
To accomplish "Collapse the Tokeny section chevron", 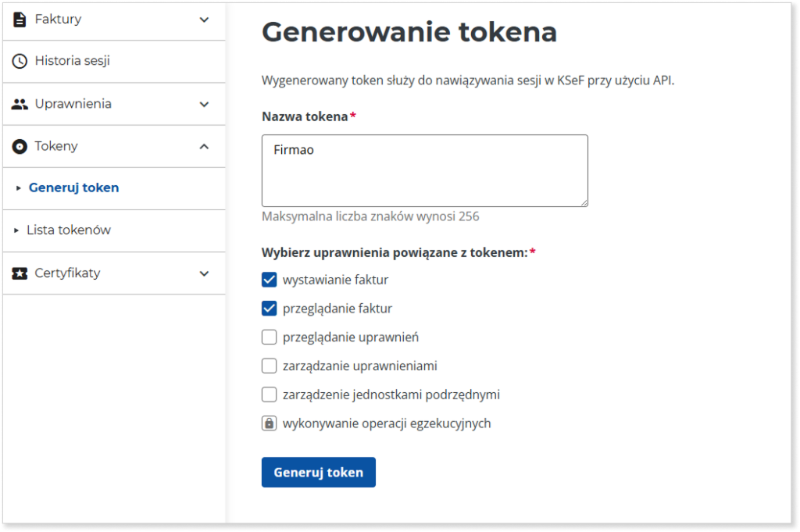I will (204, 146).
